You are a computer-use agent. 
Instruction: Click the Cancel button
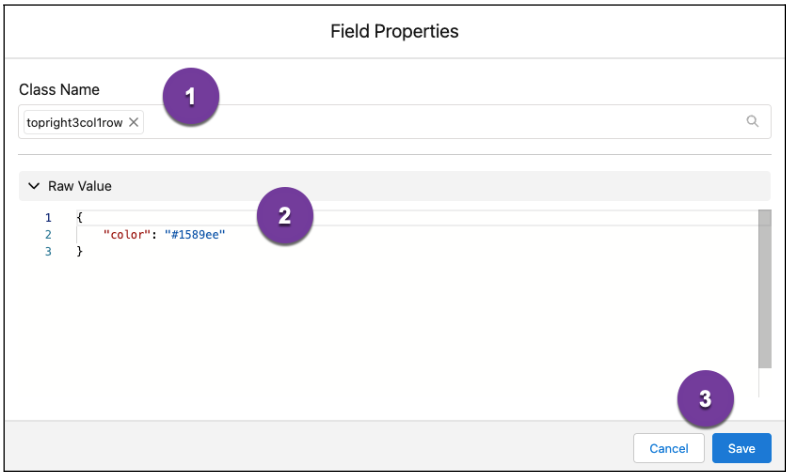point(669,448)
